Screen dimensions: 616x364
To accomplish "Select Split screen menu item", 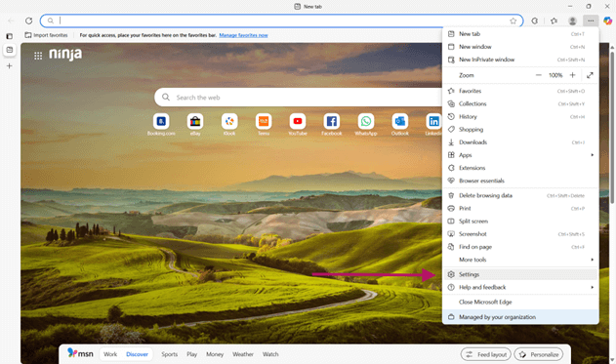I will tap(520, 222).
